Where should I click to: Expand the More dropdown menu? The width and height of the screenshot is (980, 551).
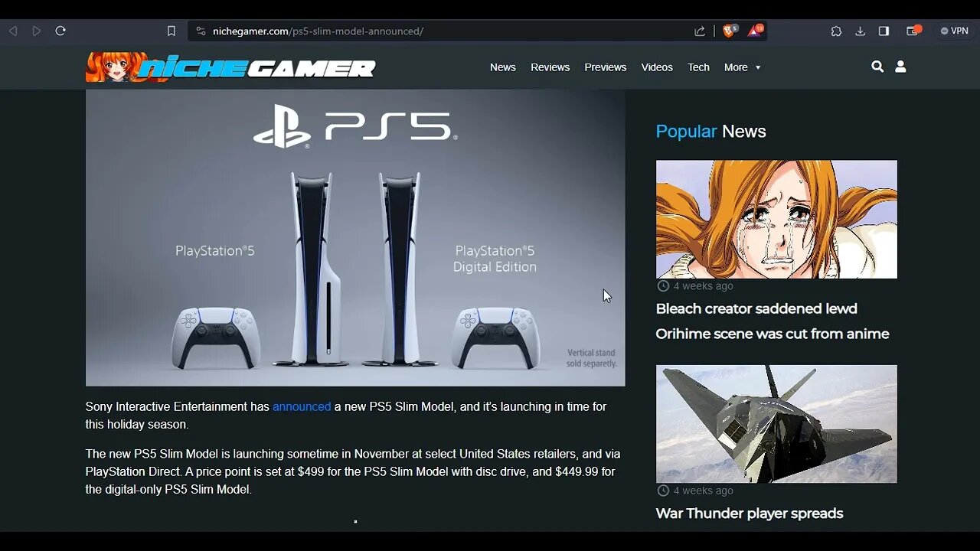pos(743,67)
